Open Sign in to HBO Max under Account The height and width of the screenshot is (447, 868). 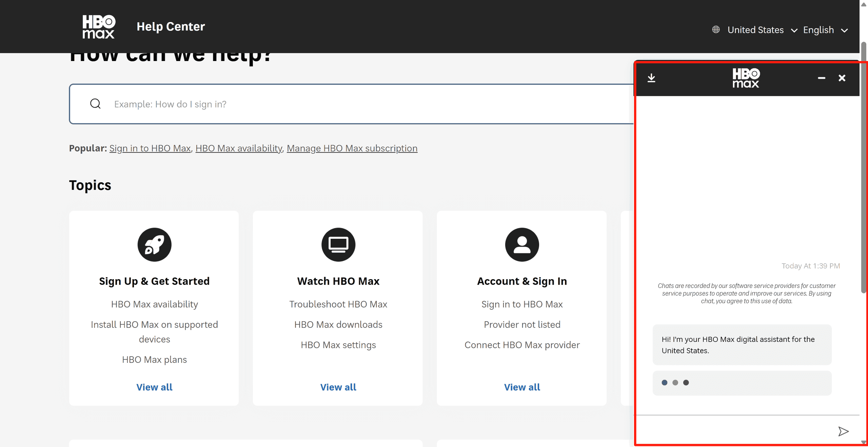(522, 304)
